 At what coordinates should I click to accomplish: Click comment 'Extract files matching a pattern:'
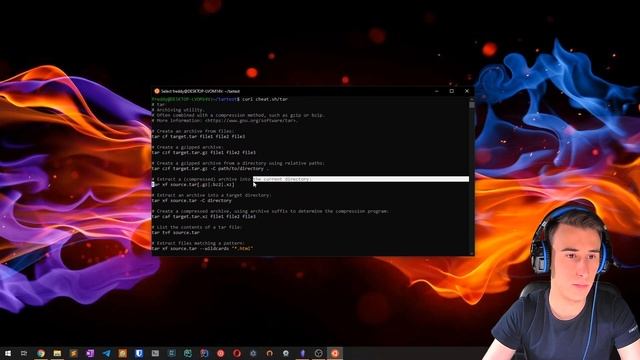coord(200,243)
